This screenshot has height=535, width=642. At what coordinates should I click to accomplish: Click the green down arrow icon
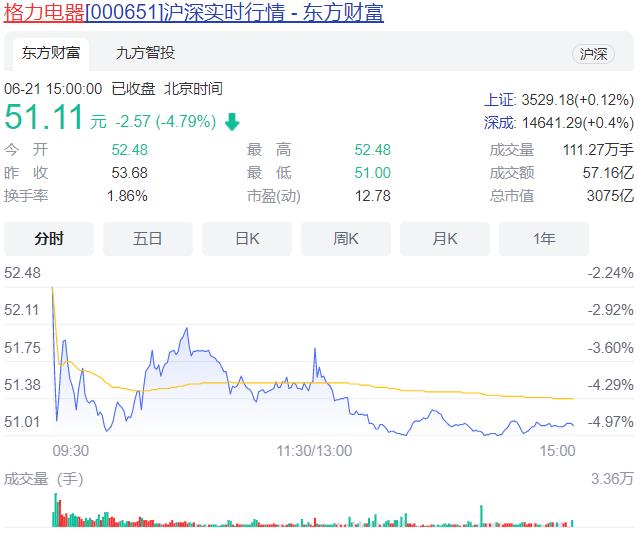point(232,122)
